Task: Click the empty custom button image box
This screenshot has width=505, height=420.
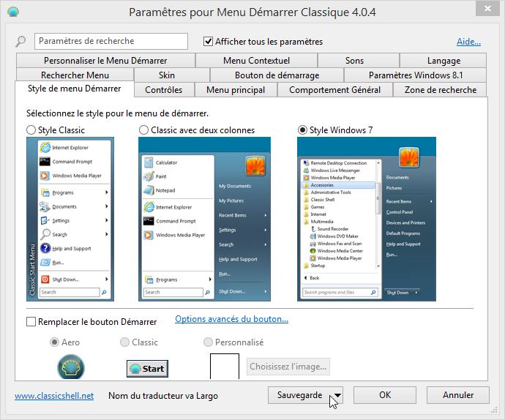Action: coord(225,367)
